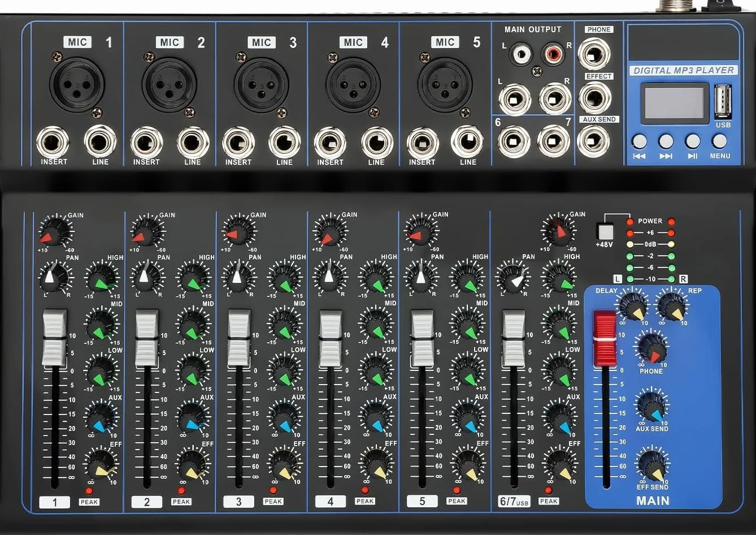Click the MIC 3 XLR input
The width and height of the screenshot is (756, 535).
tap(262, 84)
